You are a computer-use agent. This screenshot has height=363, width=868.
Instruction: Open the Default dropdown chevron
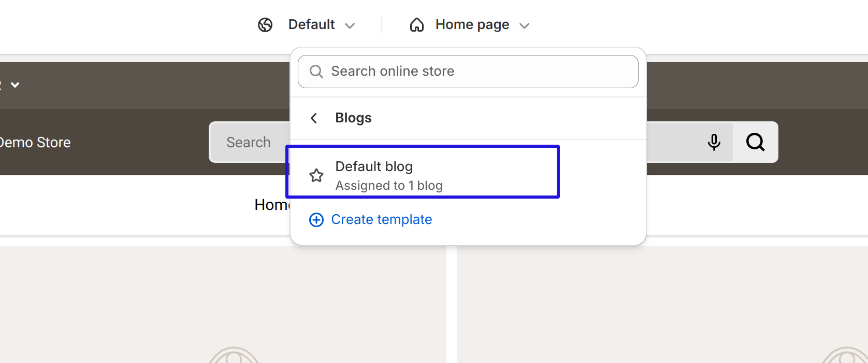350,25
